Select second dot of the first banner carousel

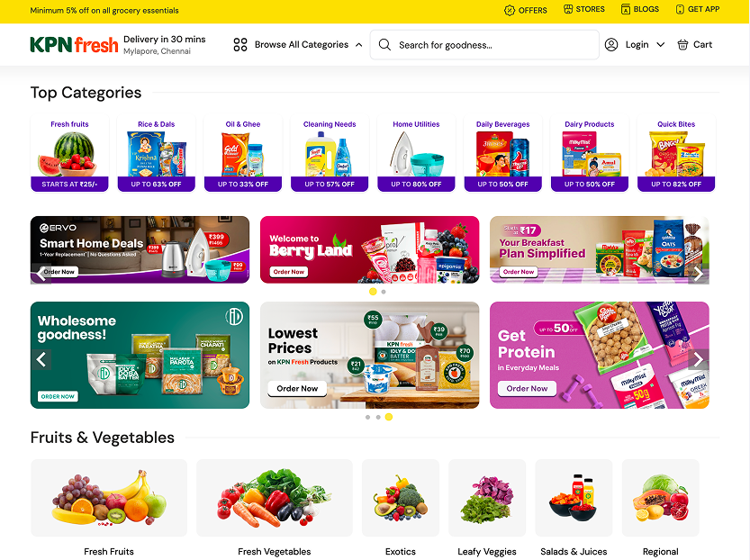point(384,292)
